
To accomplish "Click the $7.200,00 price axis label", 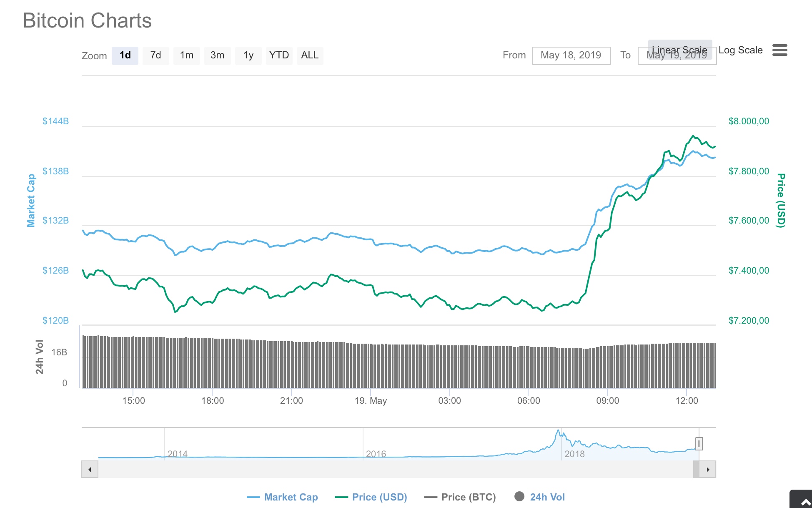I will [x=749, y=321].
